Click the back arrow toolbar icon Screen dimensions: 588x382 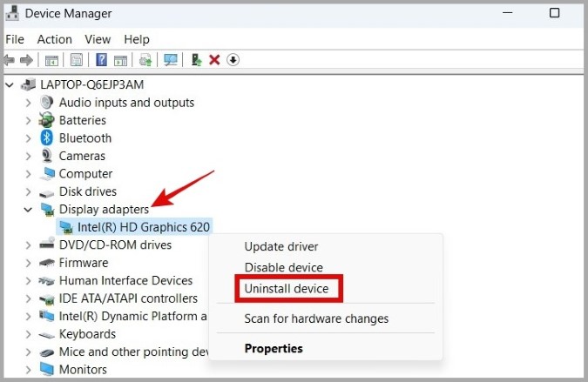(x=9, y=60)
